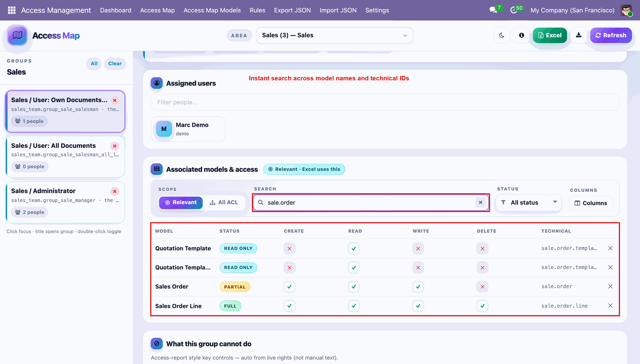Open the chat messages icon with 7 badge
Viewport: 640px width, 364px height.
[x=493, y=10]
